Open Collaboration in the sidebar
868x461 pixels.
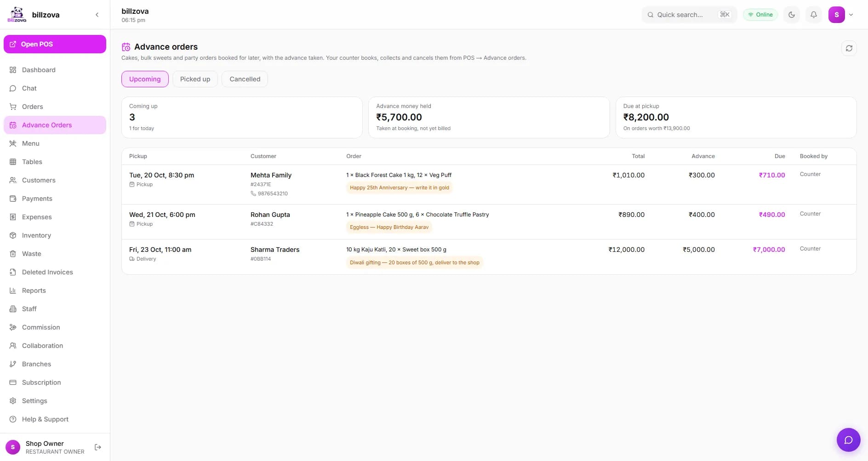pyautogui.click(x=55, y=346)
